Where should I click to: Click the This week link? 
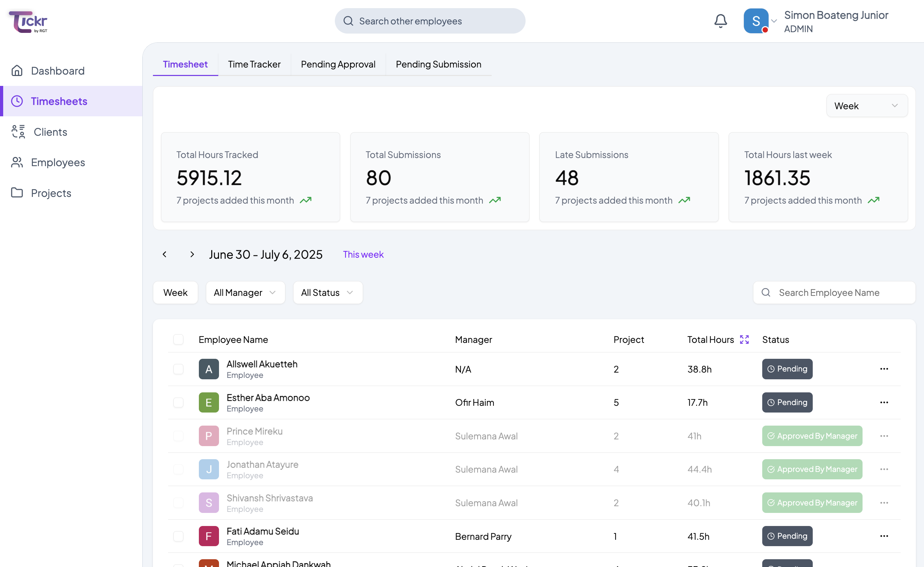(363, 255)
